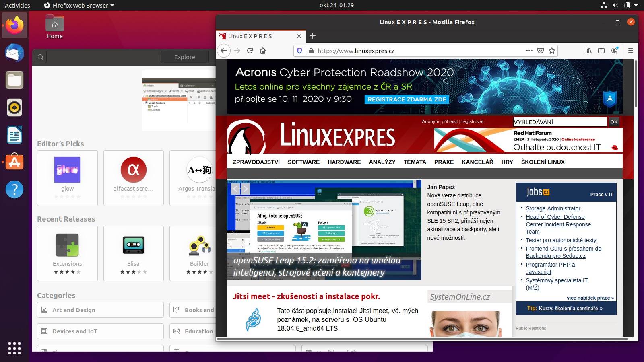Open Elisa app card
This screenshot has width=644, height=362.
(133, 253)
